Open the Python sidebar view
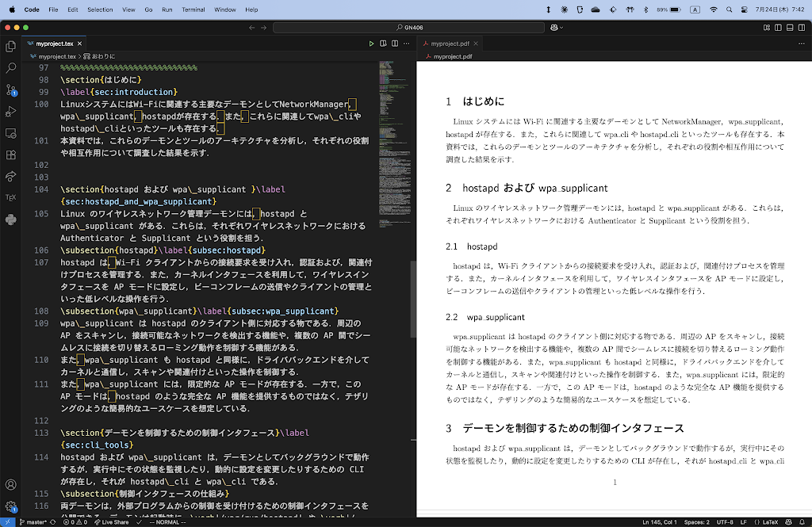This screenshot has width=812, height=527. [x=10, y=220]
